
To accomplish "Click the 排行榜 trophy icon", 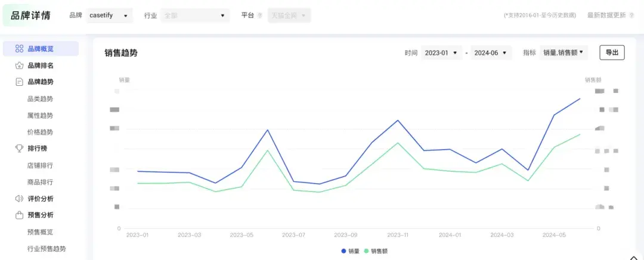I will point(20,148).
